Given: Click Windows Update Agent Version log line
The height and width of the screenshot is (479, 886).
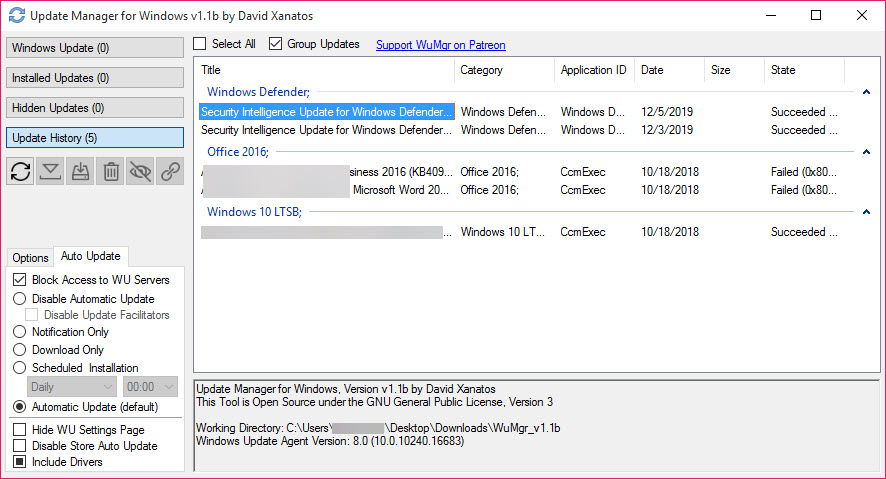Looking at the screenshot, I should [x=330, y=441].
